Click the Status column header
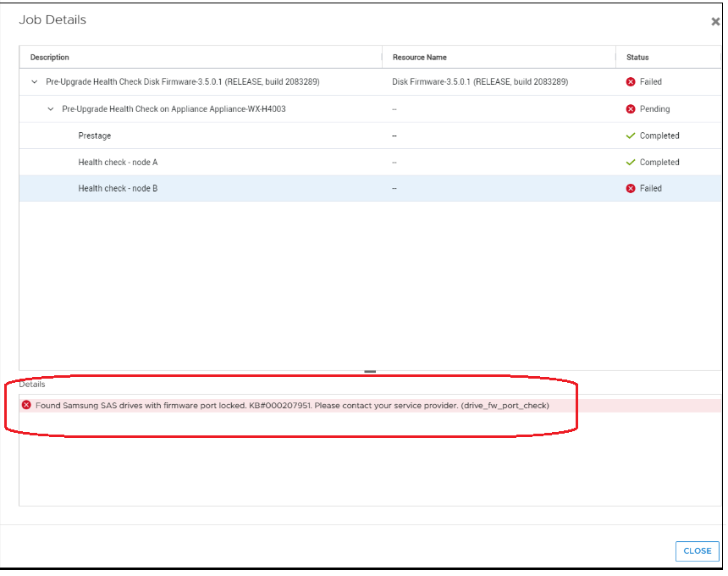This screenshot has height=576, width=728. (634, 57)
